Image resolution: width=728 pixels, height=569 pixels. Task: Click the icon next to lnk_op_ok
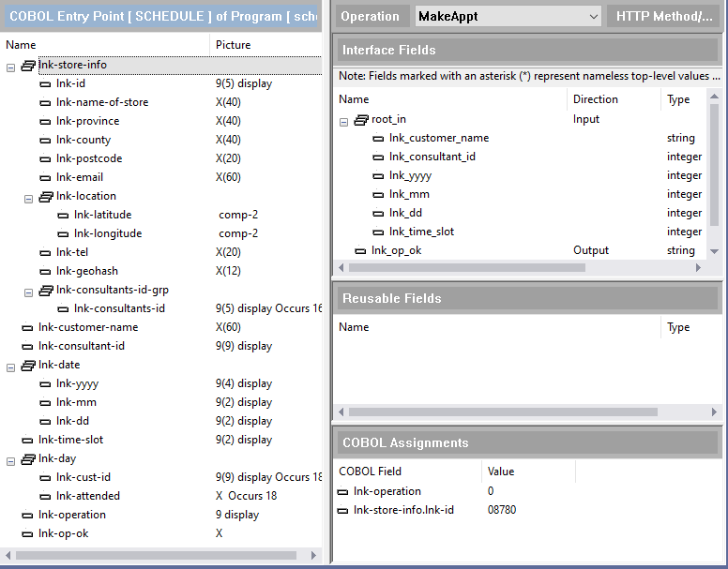coord(361,250)
